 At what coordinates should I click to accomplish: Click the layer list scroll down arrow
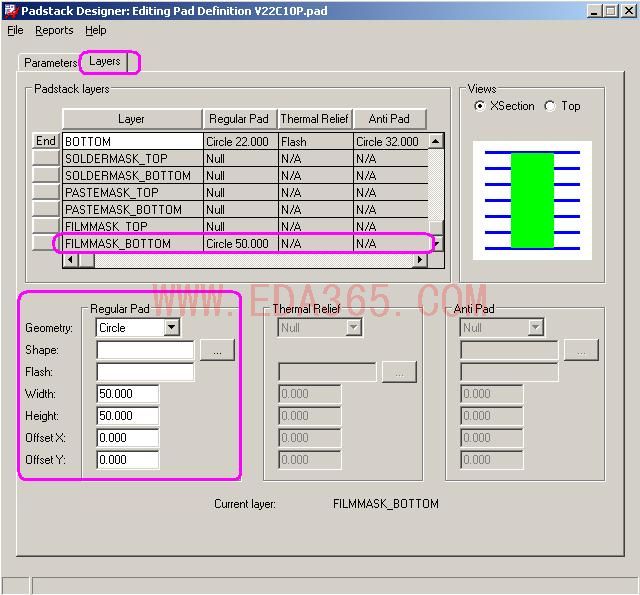coord(437,244)
